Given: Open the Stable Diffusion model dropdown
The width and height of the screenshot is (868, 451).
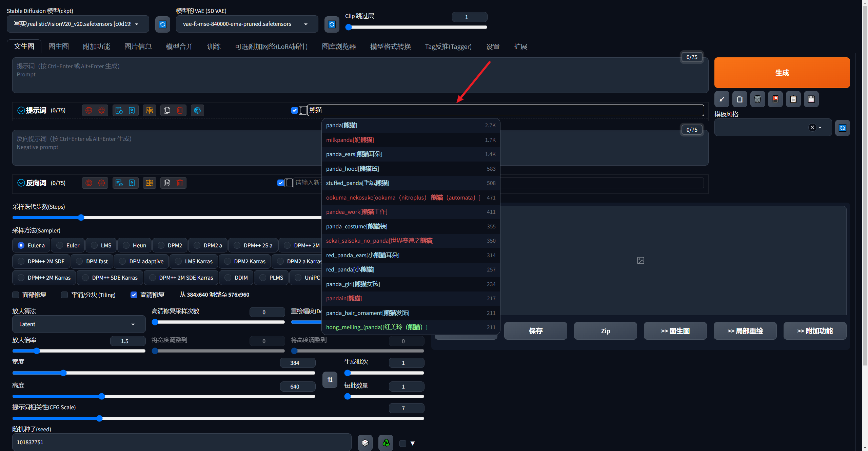Looking at the screenshot, I should coord(77,24).
